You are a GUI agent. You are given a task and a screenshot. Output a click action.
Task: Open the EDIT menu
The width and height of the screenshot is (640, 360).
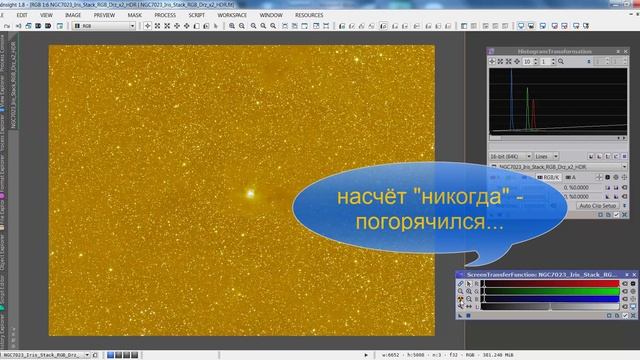coord(22,15)
